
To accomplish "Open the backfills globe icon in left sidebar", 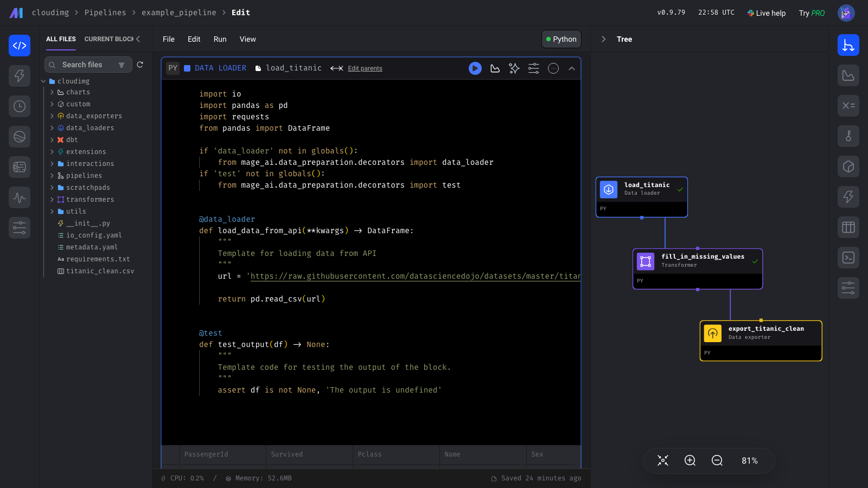I will coord(20,137).
